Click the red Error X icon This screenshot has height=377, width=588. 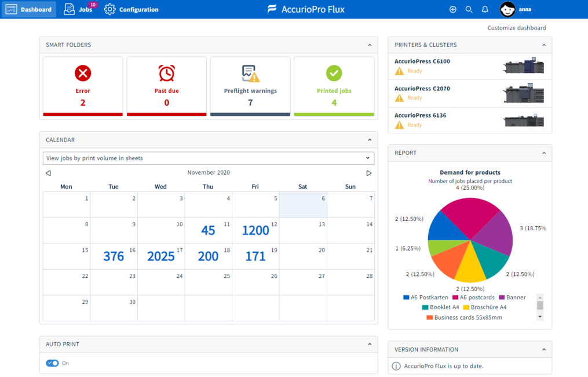tap(83, 73)
